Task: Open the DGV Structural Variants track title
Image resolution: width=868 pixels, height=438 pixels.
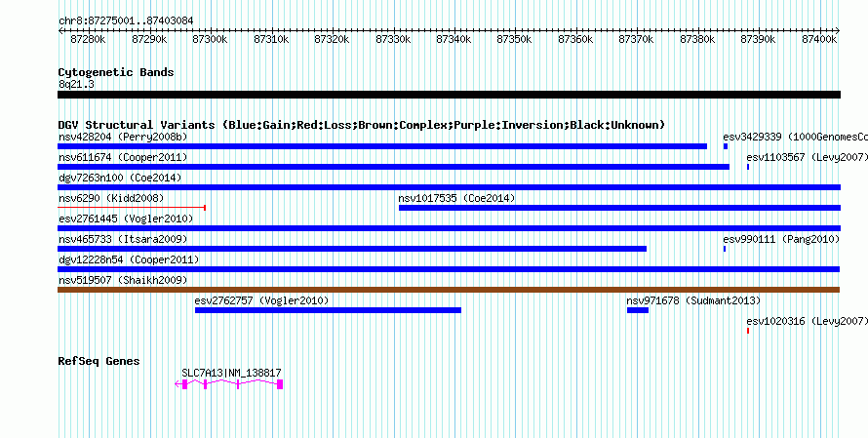Action: 362,125
